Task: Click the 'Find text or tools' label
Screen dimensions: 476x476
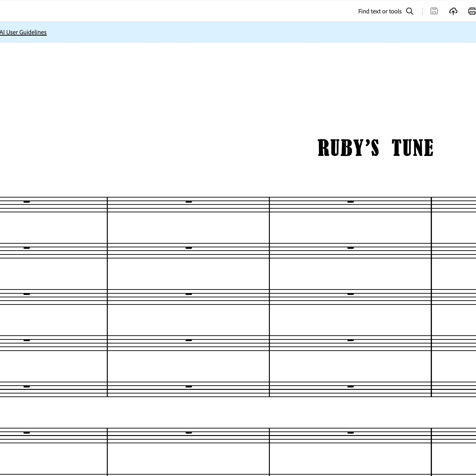Action: coord(380,11)
